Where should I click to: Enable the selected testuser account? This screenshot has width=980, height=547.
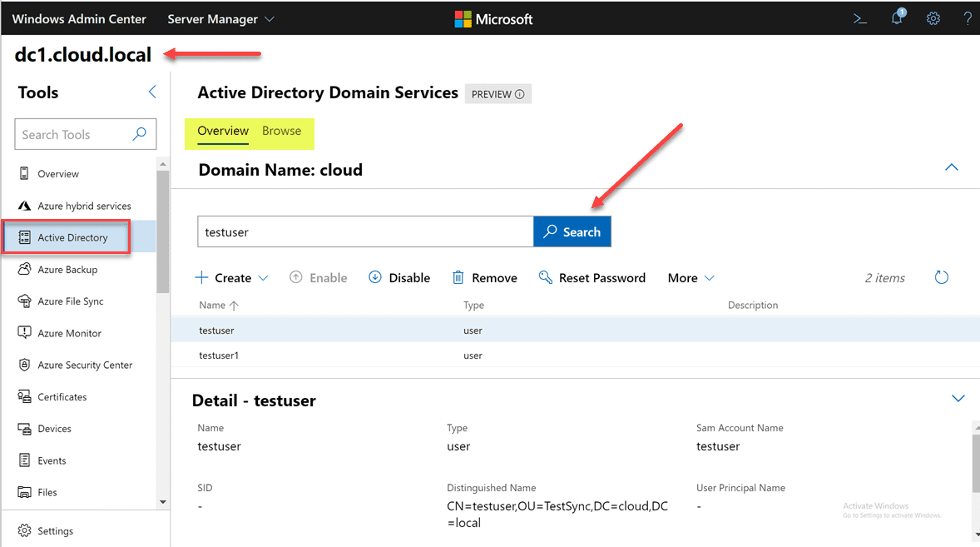coord(319,277)
